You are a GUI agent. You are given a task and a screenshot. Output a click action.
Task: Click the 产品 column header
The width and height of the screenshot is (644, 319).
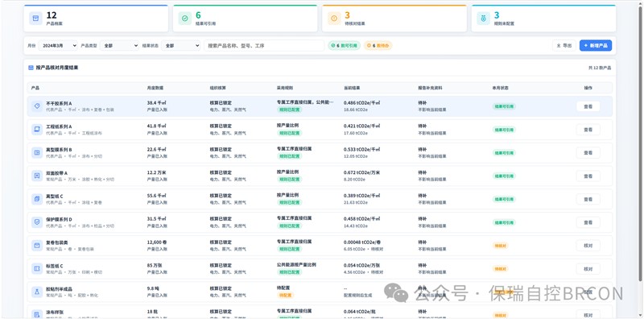35,88
